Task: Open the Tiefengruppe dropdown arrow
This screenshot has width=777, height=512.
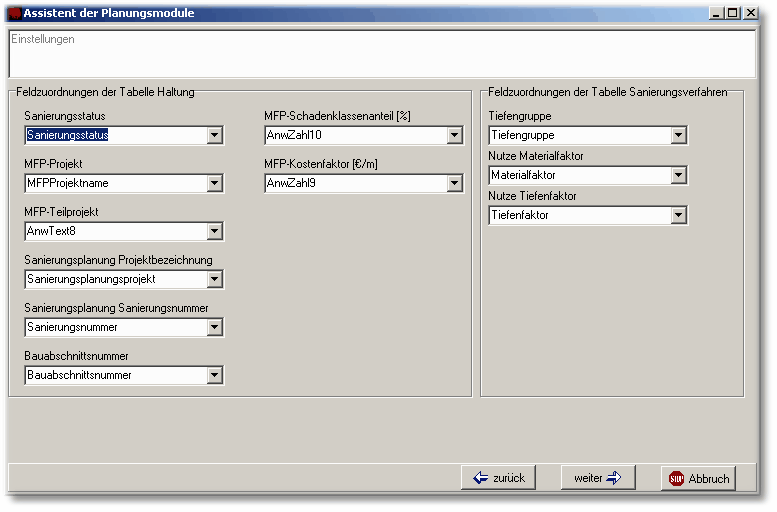Action: click(678, 135)
